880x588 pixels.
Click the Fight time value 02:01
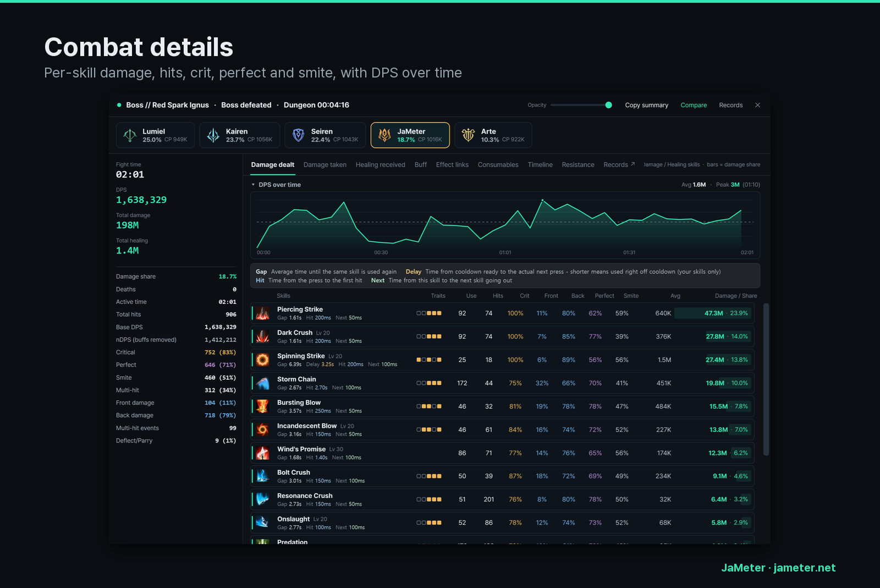point(130,175)
